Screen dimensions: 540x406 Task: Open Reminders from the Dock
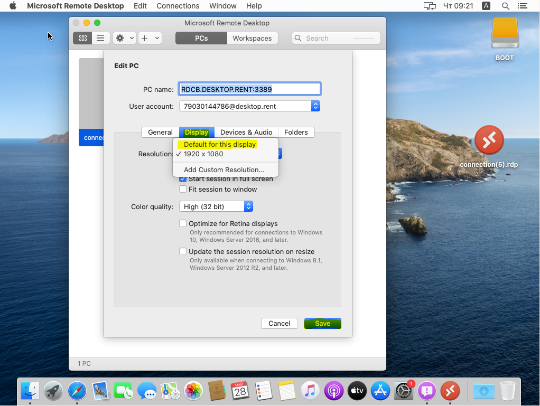click(x=263, y=391)
